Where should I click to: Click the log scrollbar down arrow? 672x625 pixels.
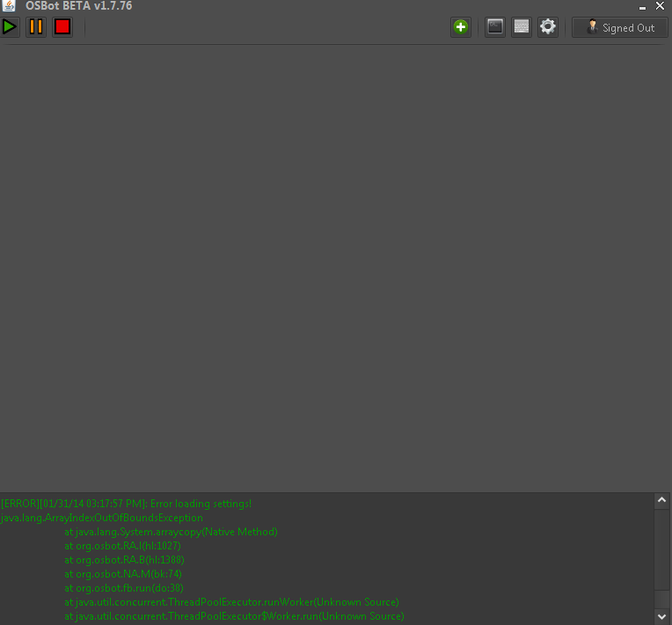[661, 616]
